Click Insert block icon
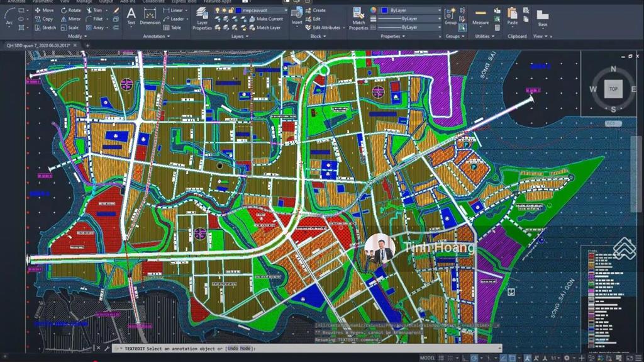The width and height of the screenshot is (644, 362). (x=297, y=16)
